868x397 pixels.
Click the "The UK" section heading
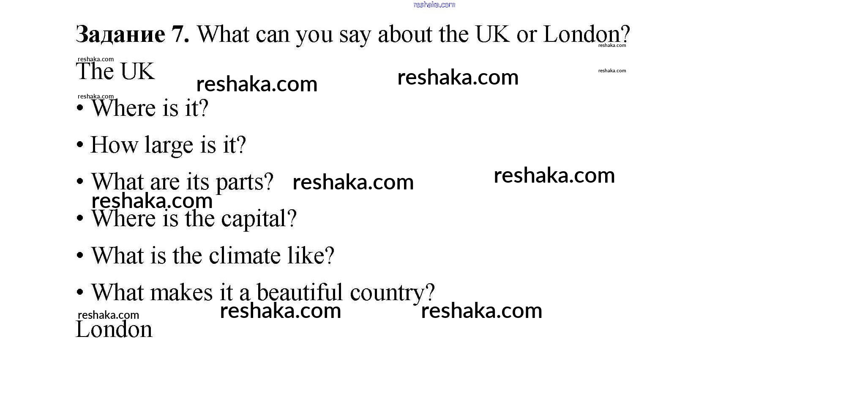point(115,72)
